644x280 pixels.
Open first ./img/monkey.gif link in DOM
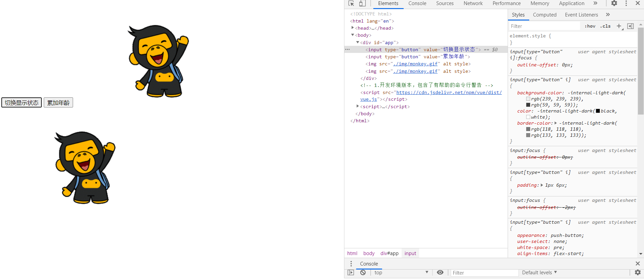coord(415,64)
